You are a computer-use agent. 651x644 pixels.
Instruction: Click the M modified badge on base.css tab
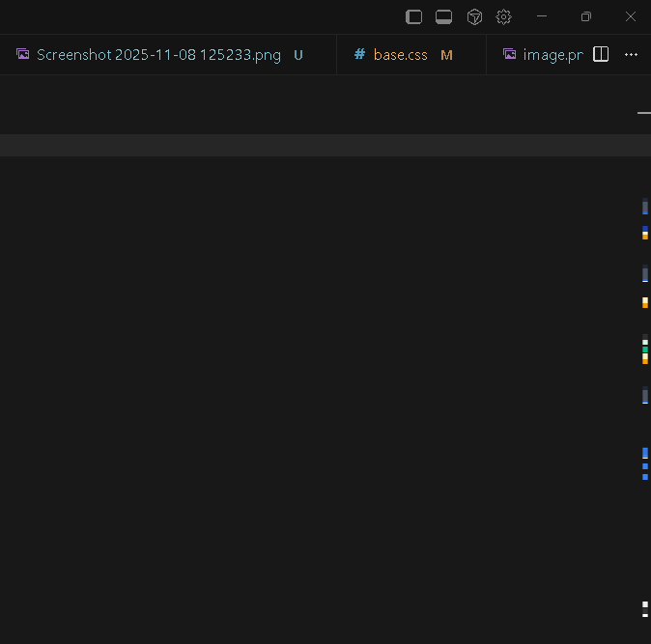pos(446,55)
